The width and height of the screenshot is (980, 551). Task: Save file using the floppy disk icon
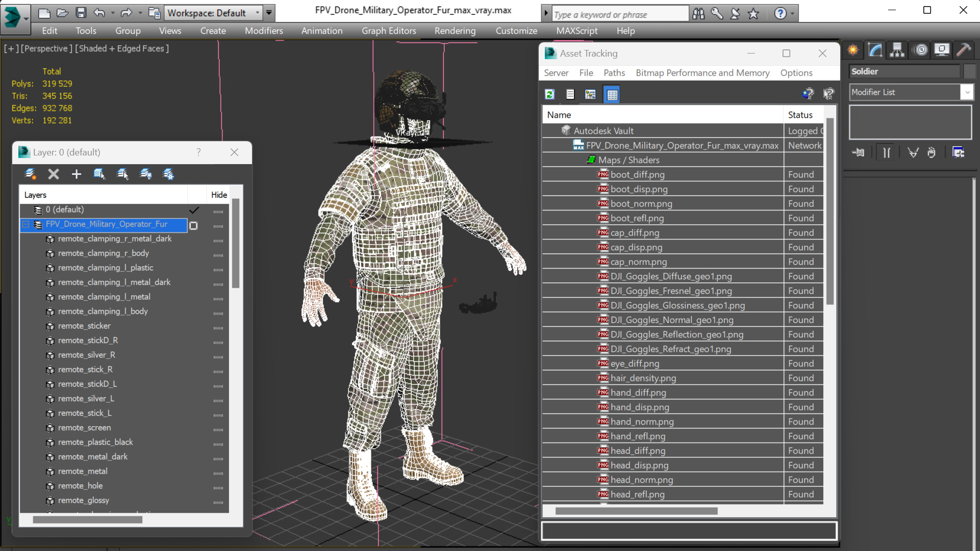point(81,13)
